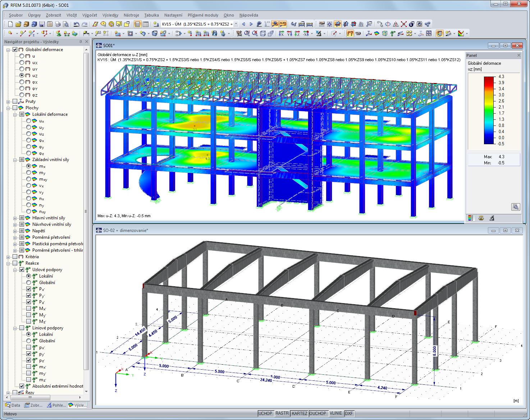
Task: Click the red X delete icon in toolbar
Action: pyautogui.click(x=404, y=24)
